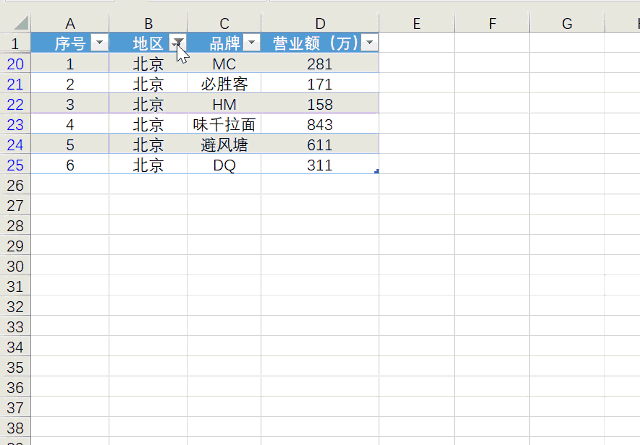Select column D header
Viewport: 640px width, 445px height.
tap(320, 23)
